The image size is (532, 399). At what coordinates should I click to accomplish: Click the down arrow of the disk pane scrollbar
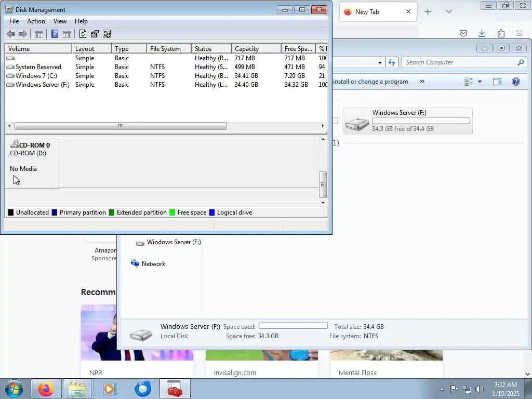click(x=323, y=203)
